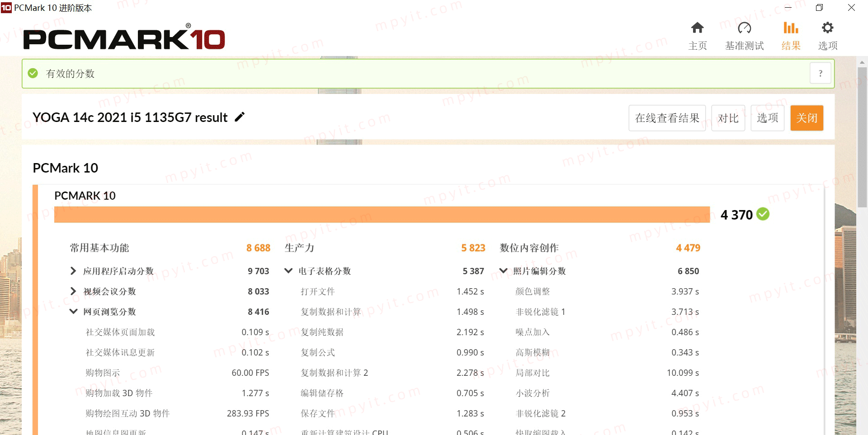Click 在线查看结果 button
Screen dimensions: 868x435
pos(667,118)
